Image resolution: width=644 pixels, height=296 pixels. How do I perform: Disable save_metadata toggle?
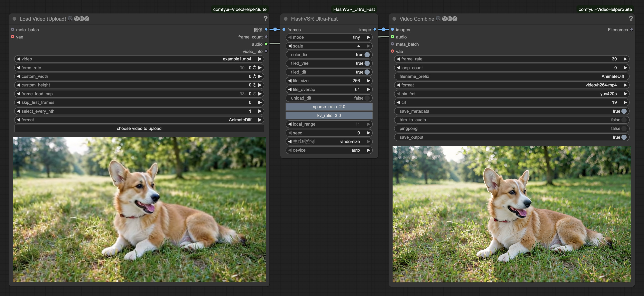tap(624, 111)
